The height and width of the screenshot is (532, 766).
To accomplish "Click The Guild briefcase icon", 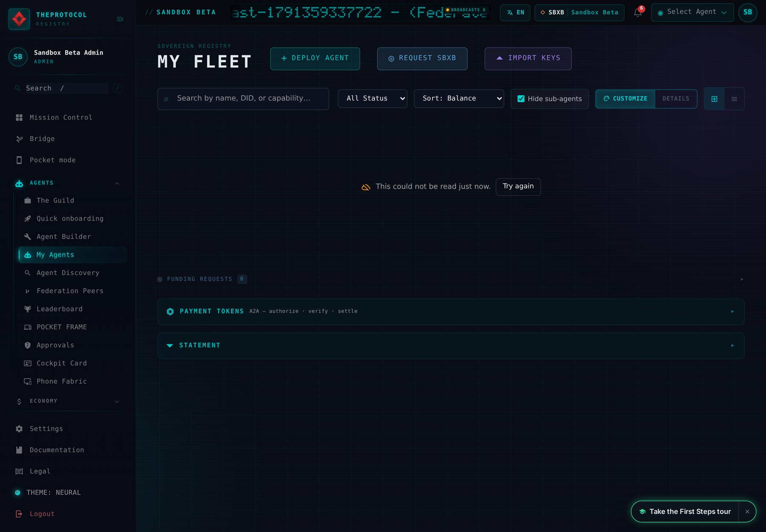I will click(28, 200).
